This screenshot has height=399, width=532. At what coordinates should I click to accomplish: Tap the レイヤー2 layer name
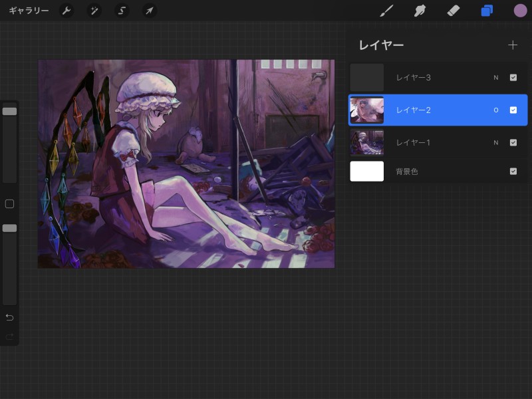pos(413,110)
